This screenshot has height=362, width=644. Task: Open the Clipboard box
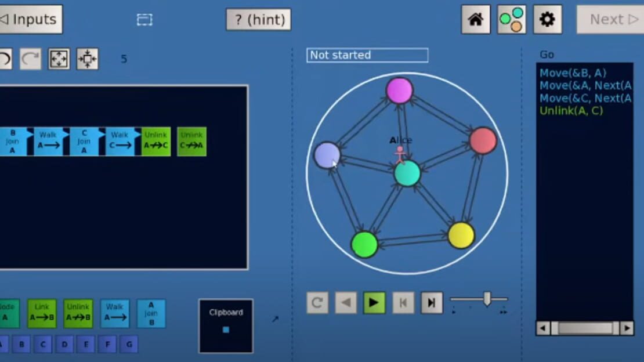(x=226, y=326)
